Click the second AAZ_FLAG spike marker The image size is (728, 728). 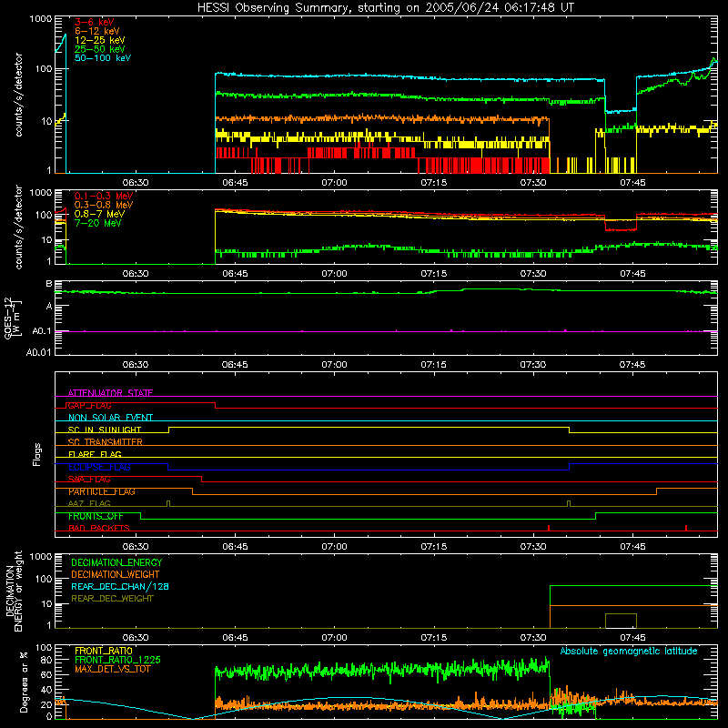pos(569,504)
